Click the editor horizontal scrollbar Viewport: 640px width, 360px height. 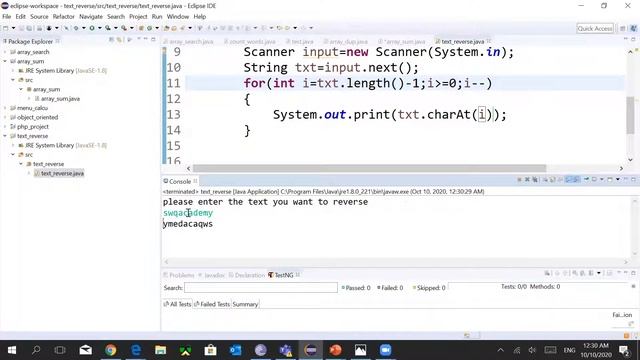[x=369, y=169]
